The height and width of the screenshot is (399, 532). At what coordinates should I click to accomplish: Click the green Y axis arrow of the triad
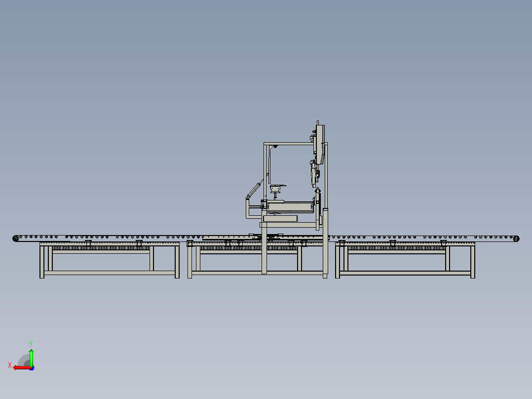(x=31, y=358)
